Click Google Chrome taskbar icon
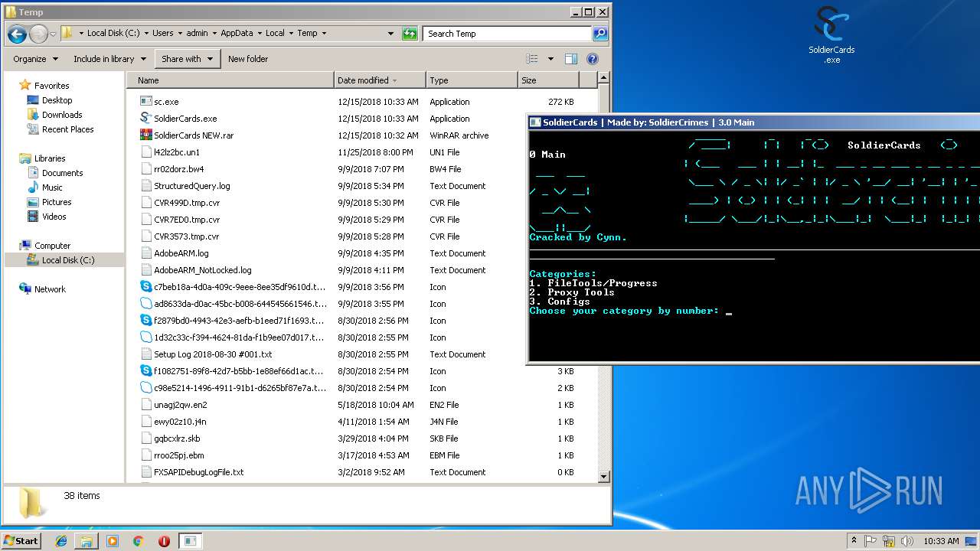This screenshot has height=551, width=980. pyautogui.click(x=138, y=541)
